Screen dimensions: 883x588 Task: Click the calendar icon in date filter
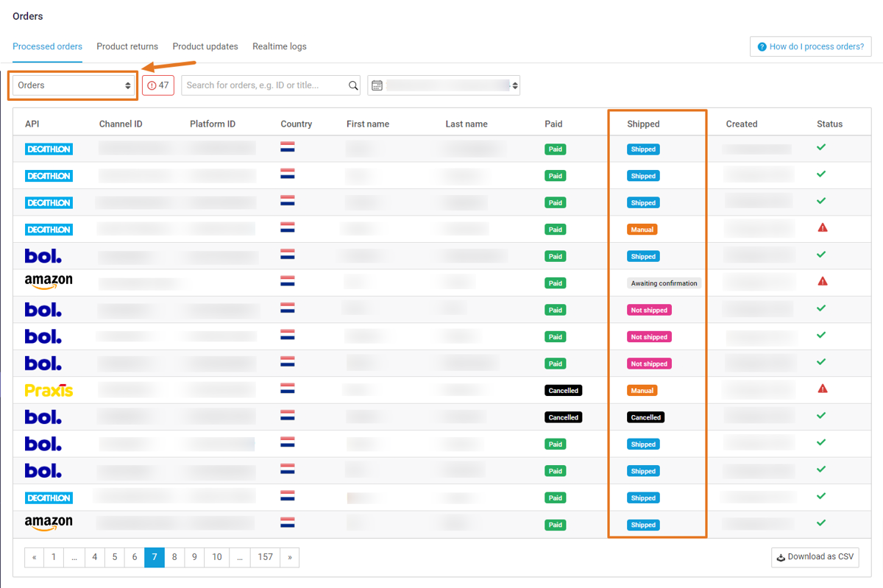pyautogui.click(x=377, y=85)
